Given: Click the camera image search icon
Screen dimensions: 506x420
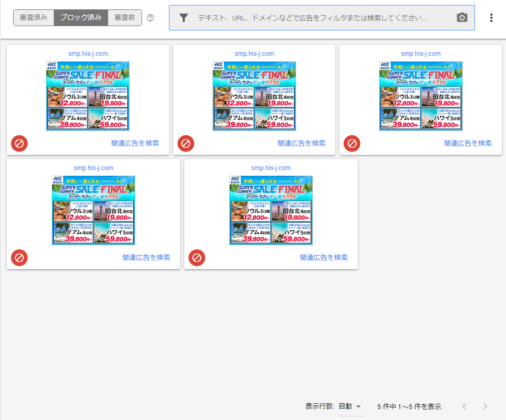Looking at the screenshot, I should pos(462,18).
